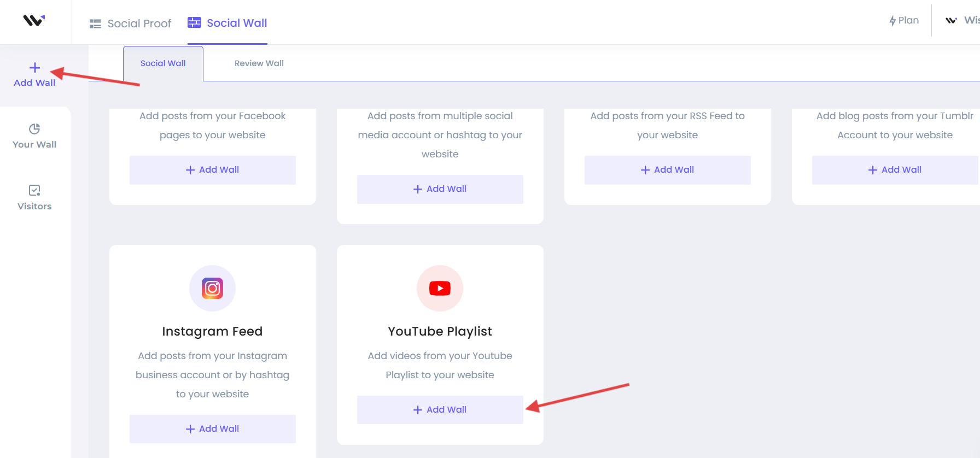
Task: Open the Social Proof top menu
Action: point(139,24)
